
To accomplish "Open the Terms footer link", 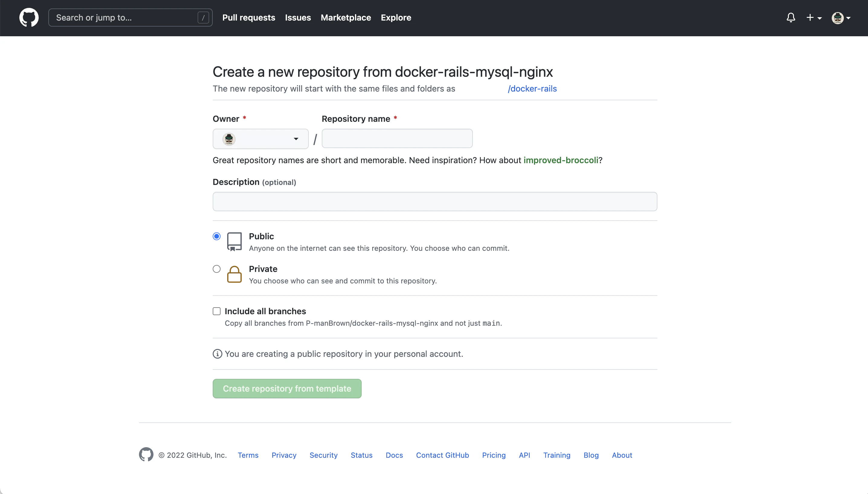I will (x=248, y=455).
